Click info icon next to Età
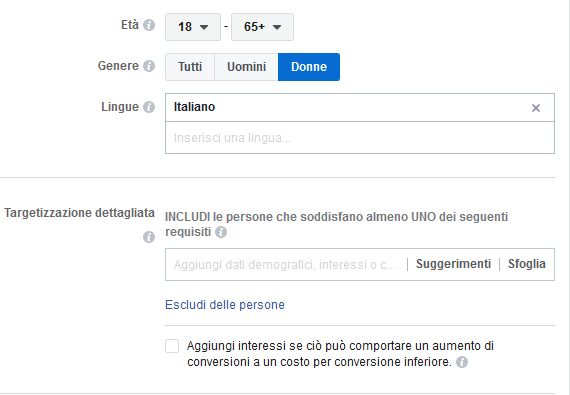This screenshot has height=395, width=570. pos(149,25)
